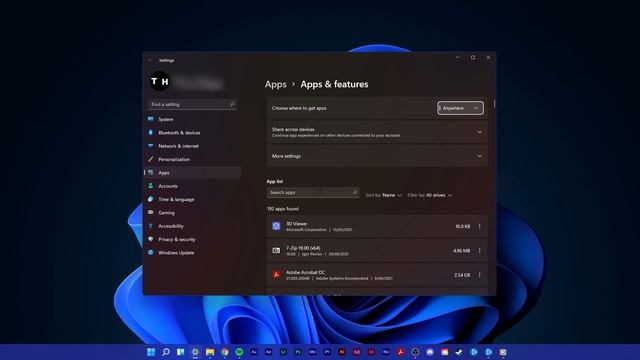Open Gaming settings
The width and height of the screenshot is (640, 360).
click(x=192, y=213)
